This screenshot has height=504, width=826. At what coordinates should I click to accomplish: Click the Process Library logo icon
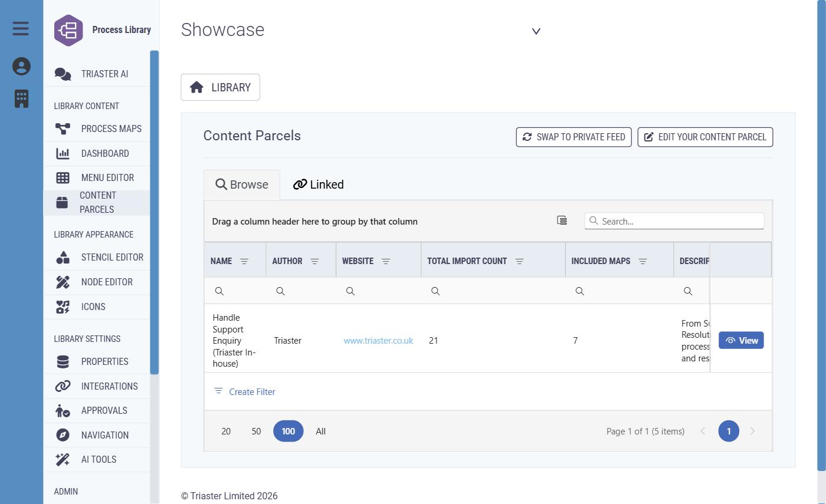tap(68, 30)
